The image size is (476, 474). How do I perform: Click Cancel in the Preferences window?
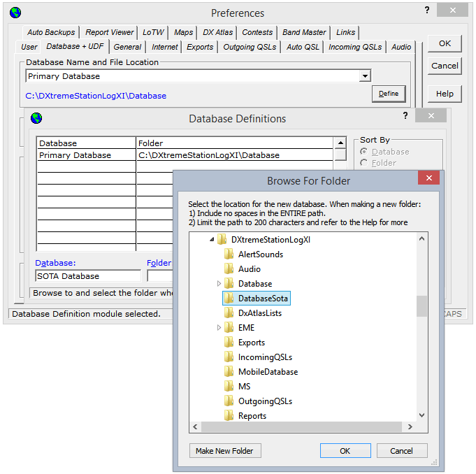[445, 66]
